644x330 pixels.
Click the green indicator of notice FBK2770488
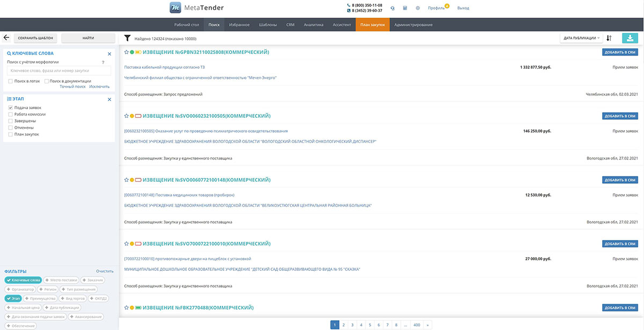138,307
